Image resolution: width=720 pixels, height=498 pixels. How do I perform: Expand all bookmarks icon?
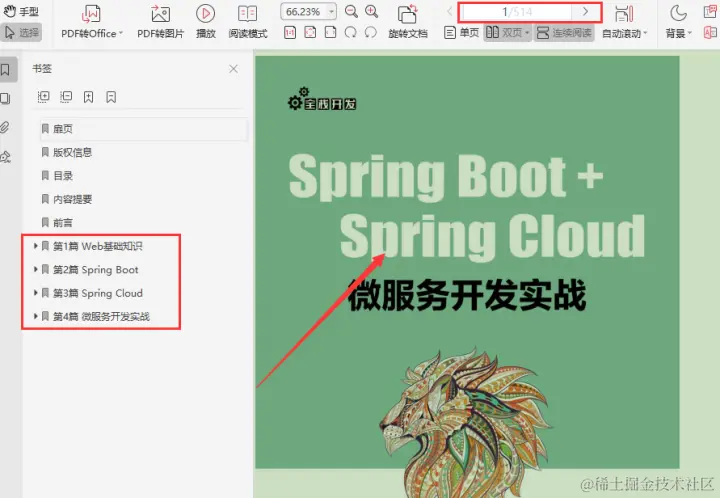point(44,96)
